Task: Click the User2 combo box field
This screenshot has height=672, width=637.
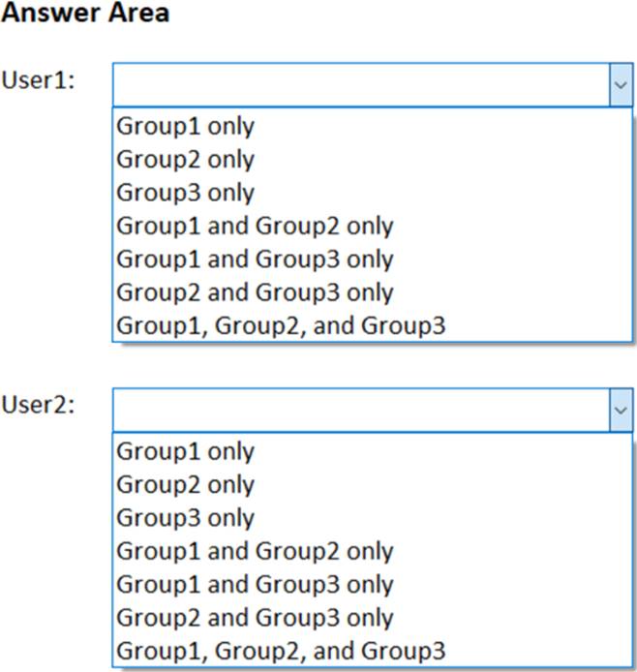Action: [373, 411]
